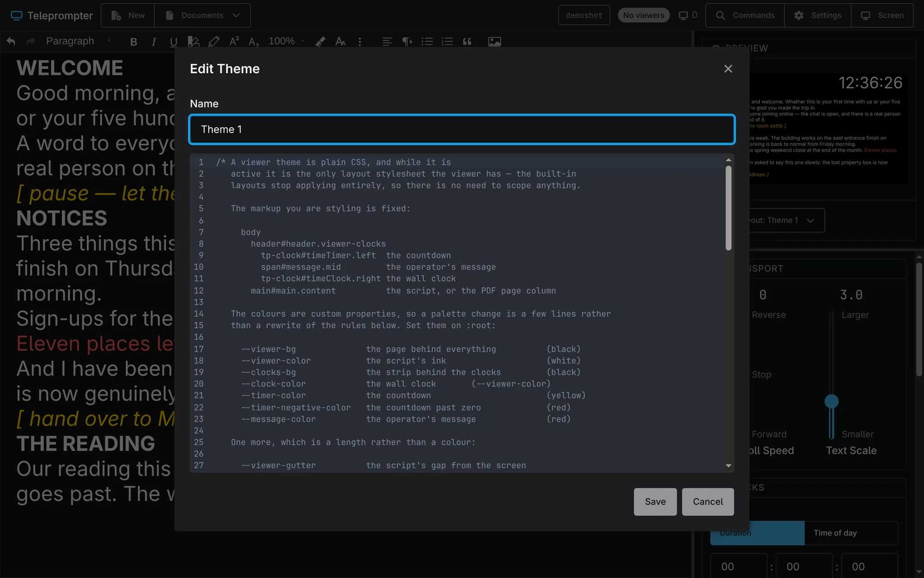Select the pencil font color icon
Image resolution: width=924 pixels, height=578 pixels.
coord(214,42)
